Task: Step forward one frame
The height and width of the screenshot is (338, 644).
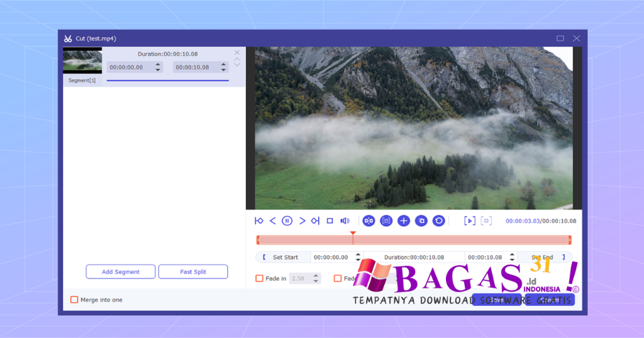Action: tap(303, 221)
